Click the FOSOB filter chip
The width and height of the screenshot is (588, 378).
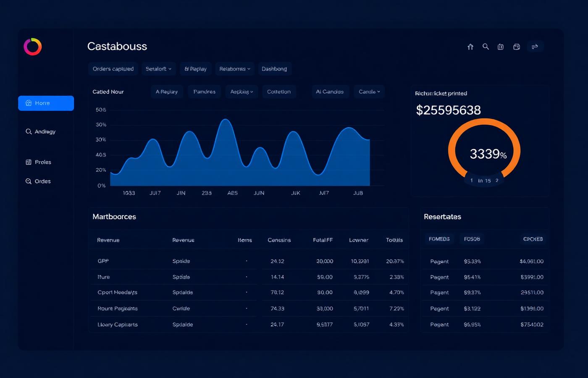coord(472,239)
